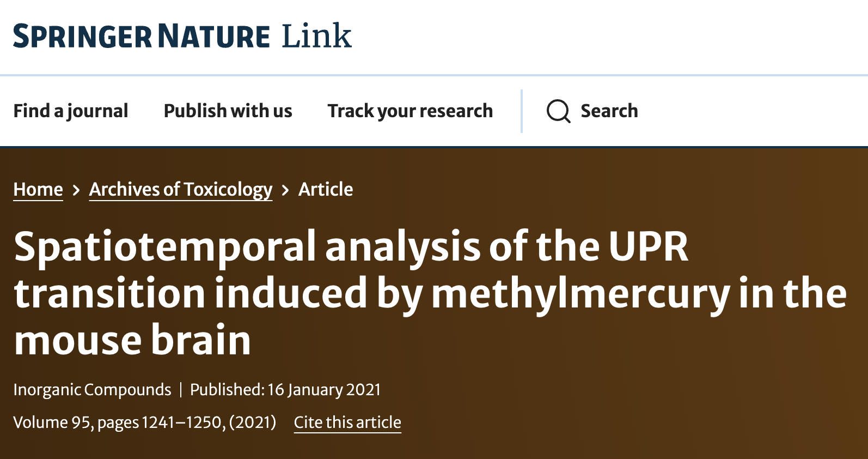Click the chevron just before Article breadcrumb
The image size is (868, 459).
(x=285, y=190)
